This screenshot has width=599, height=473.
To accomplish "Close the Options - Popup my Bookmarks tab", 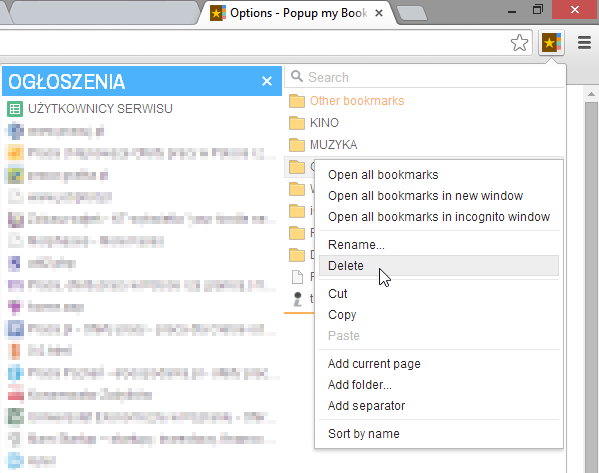I will click(x=379, y=13).
